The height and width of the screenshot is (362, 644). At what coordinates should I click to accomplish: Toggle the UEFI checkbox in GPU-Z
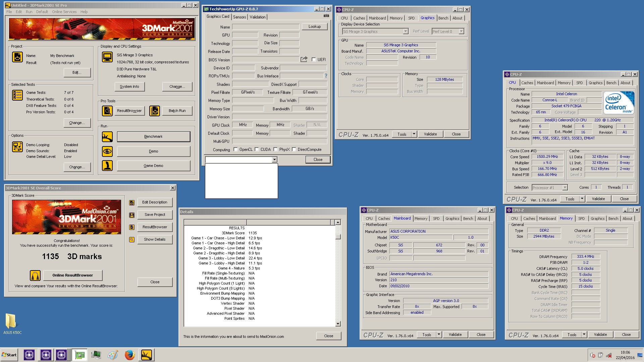coord(314,60)
